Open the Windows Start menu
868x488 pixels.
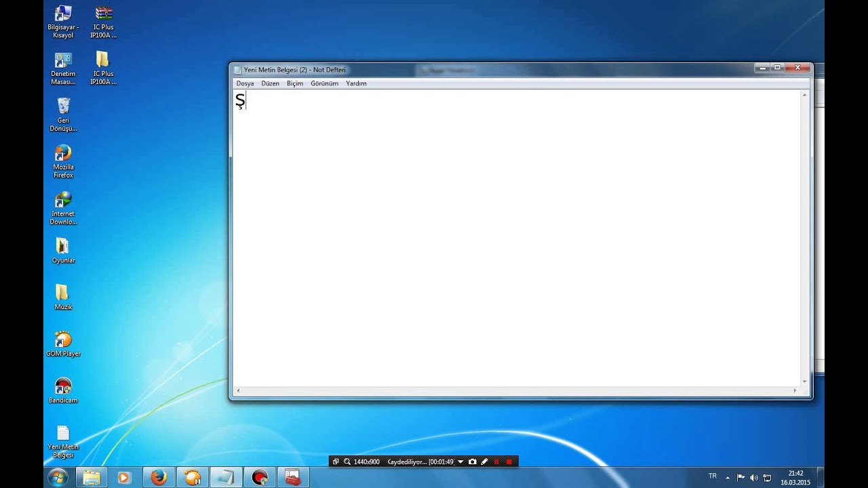[x=58, y=477]
